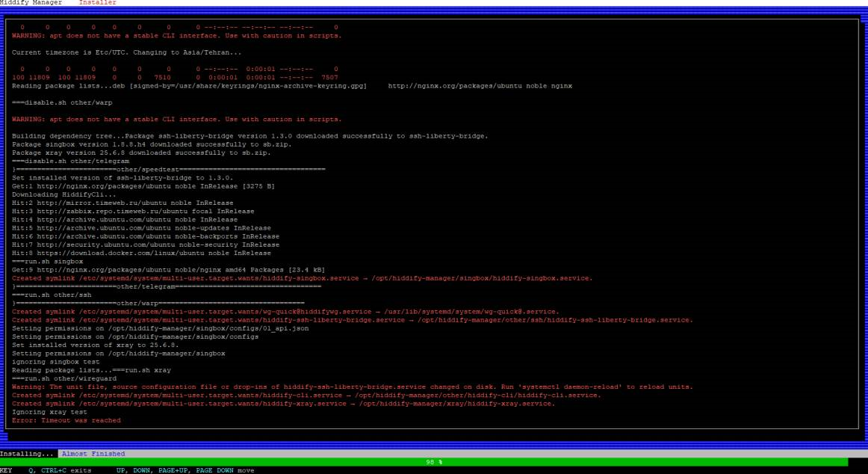The image size is (868, 474).
Task: Click the 'other/speedtest' separator line
Action: coord(169,170)
